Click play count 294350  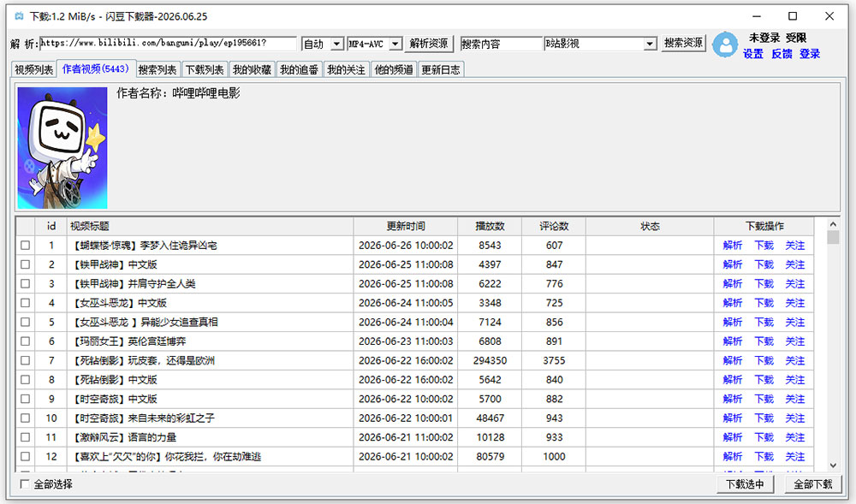coord(490,360)
